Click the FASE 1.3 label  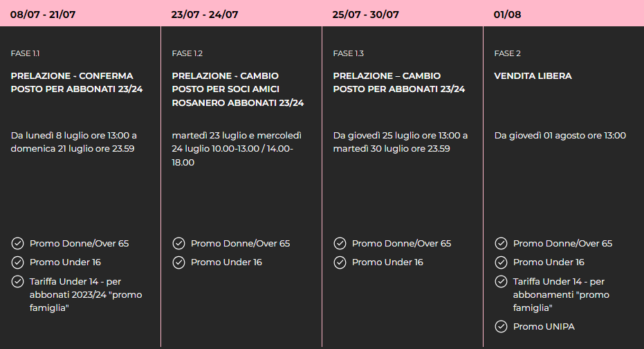349,53
